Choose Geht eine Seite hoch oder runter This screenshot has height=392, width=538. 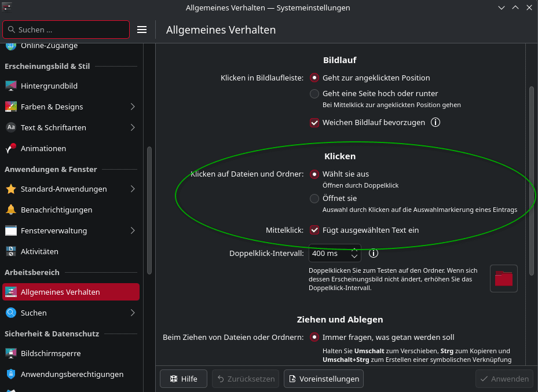pyautogui.click(x=314, y=93)
